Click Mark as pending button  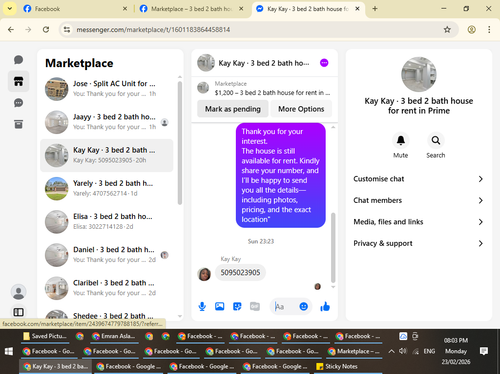233,109
